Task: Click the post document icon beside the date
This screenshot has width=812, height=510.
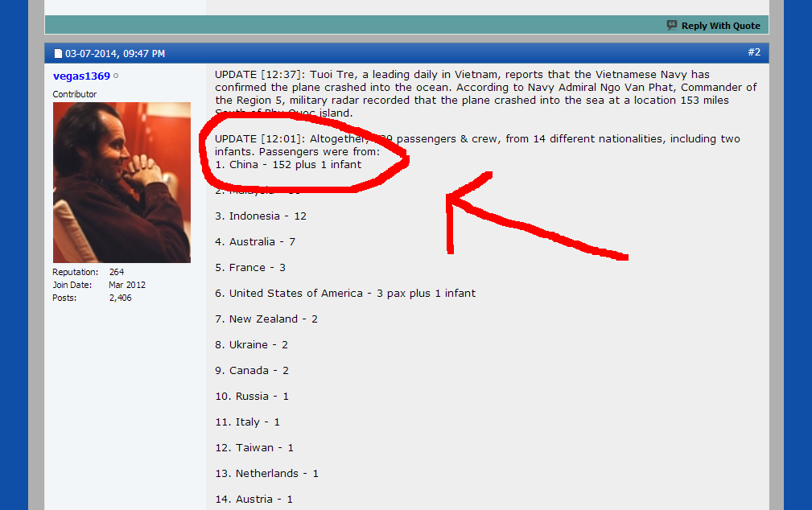Action: 58,53
